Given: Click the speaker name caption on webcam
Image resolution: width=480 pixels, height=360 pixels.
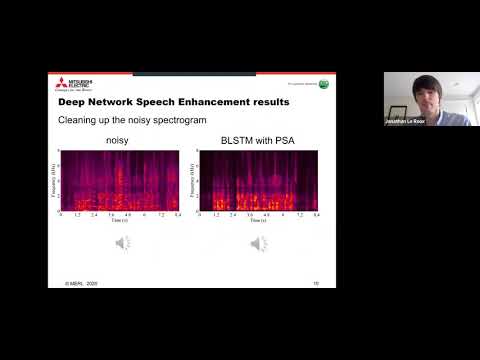Looking at the screenshot, I should click(405, 122).
